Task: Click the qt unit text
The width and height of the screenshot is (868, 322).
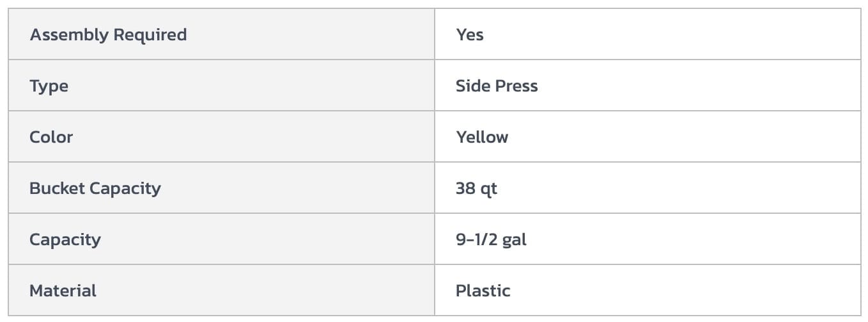Action: 489,189
